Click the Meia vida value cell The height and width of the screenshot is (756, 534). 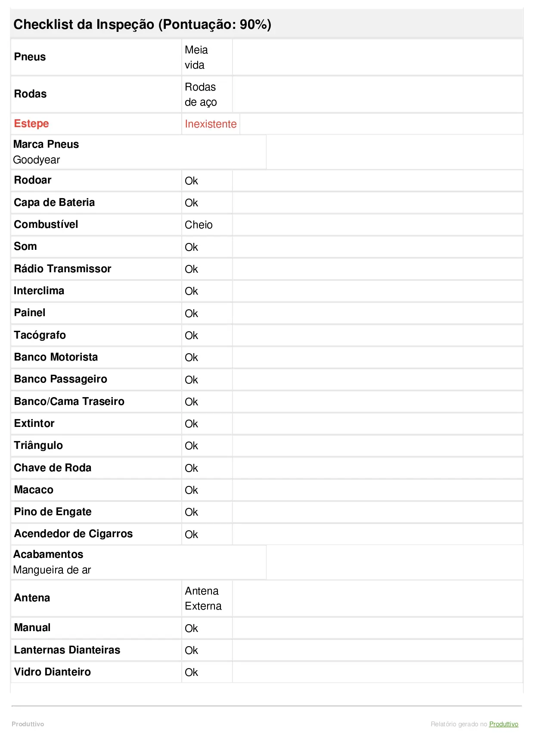pyautogui.click(x=196, y=57)
